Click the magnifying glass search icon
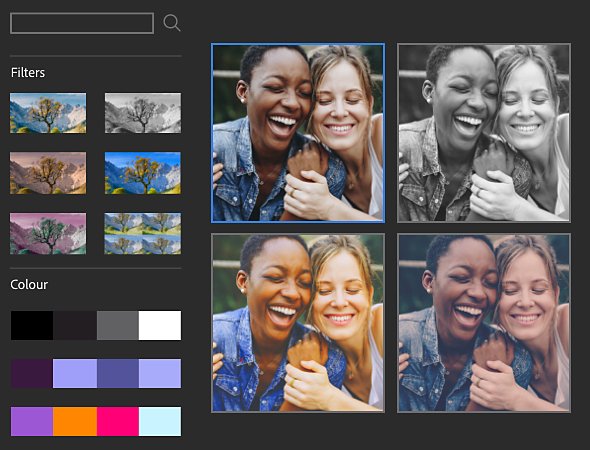590x450 pixels. (172, 23)
